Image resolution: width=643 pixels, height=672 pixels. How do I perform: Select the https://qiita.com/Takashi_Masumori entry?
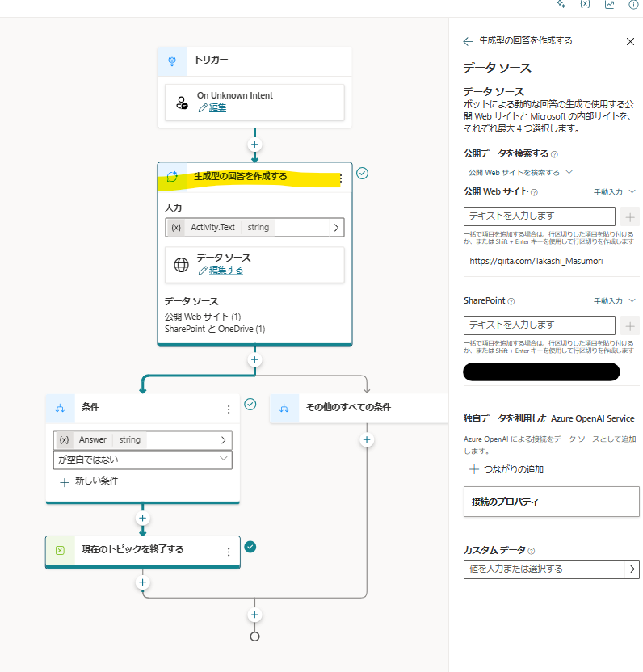pyautogui.click(x=536, y=261)
